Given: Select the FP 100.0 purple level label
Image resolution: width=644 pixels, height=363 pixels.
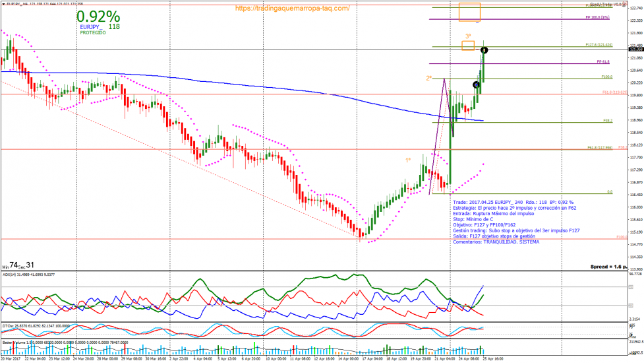Looking at the screenshot, I should tap(596, 18).
